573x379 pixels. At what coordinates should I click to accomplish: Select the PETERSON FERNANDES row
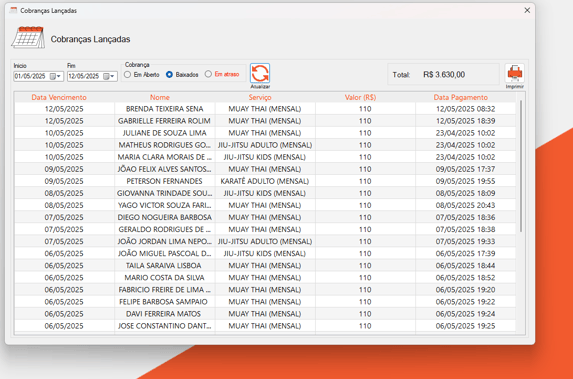click(x=265, y=181)
